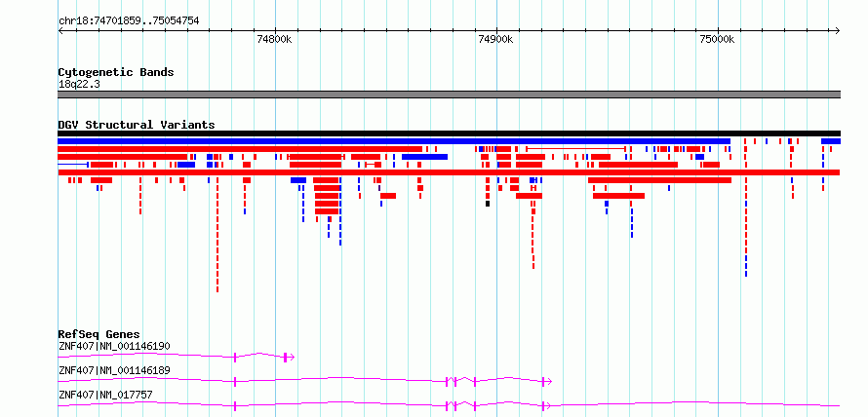
Task: Select the full-width black DGV variant bar
Action: click(x=449, y=133)
